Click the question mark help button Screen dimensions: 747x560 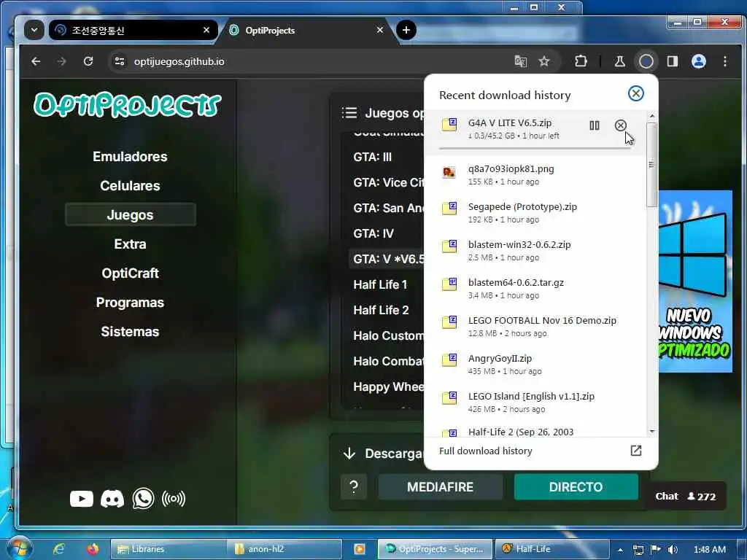coord(354,487)
